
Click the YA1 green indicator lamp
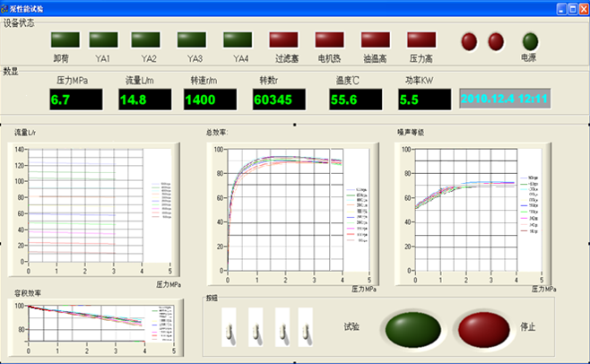point(103,40)
